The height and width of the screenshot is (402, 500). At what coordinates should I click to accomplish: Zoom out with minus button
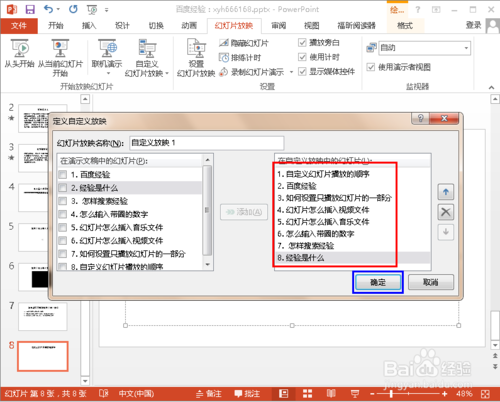372,394
